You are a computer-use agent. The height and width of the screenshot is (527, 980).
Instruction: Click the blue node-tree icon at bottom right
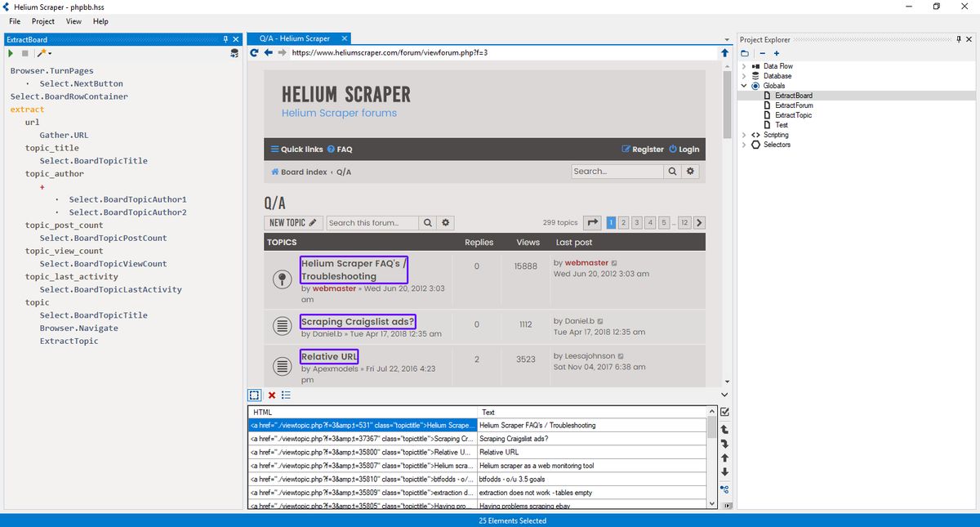724,489
